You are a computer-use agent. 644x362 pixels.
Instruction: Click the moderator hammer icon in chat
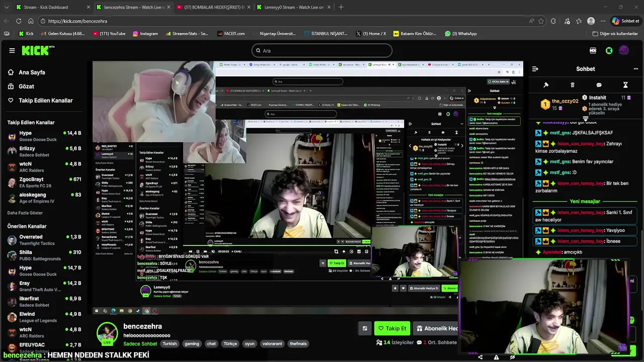tap(546, 85)
